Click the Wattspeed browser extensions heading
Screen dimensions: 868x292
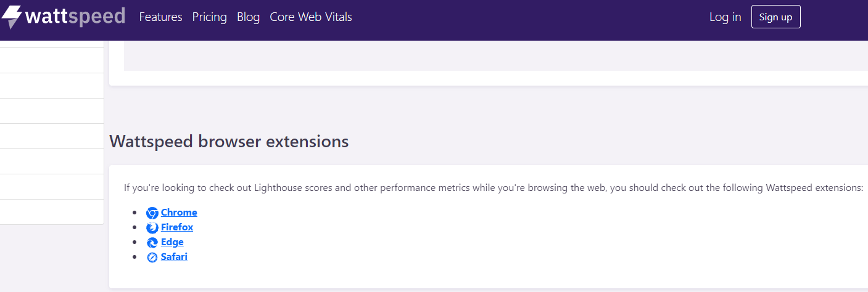coord(229,142)
